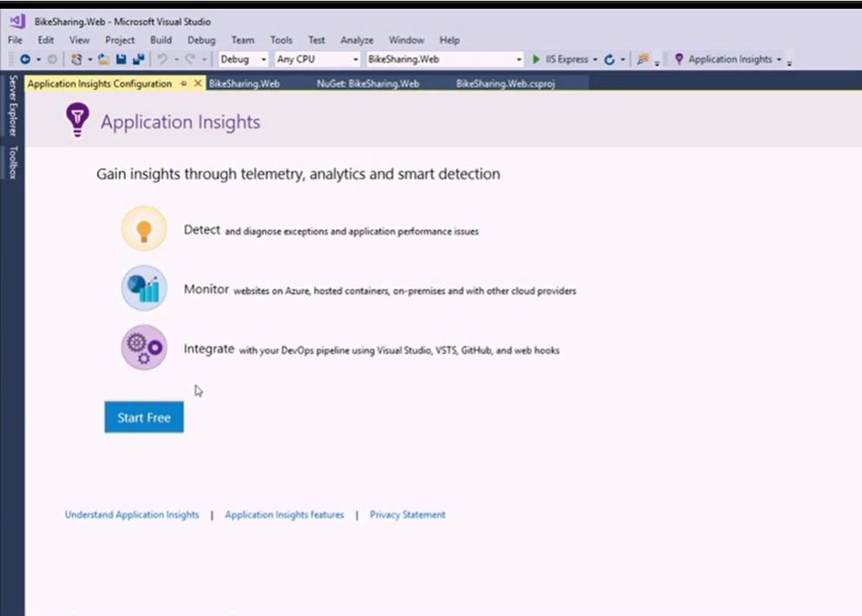The width and height of the screenshot is (862, 616).
Task: Expand the IIS Express dropdown arrow
Action: (x=595, y=59)
